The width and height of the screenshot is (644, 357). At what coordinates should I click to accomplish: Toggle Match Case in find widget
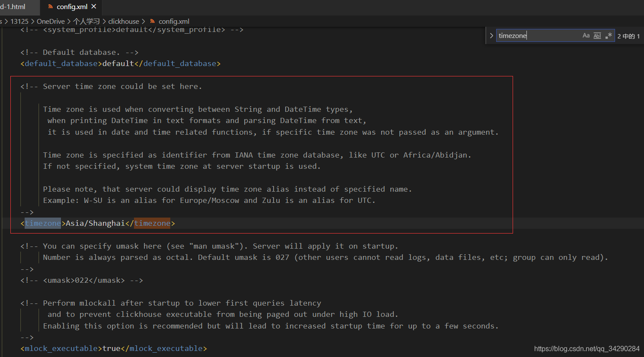pyautogui.click(x=586, y=35)
